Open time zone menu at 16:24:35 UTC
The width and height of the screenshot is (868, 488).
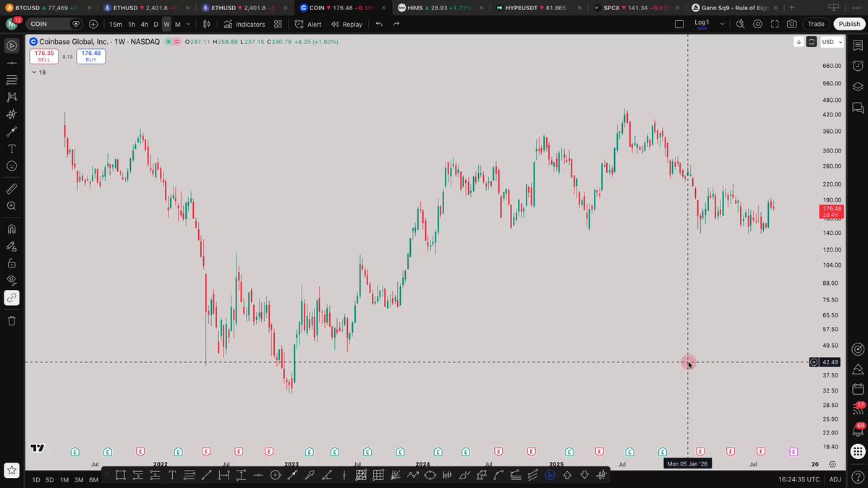(x=799, y=479)
